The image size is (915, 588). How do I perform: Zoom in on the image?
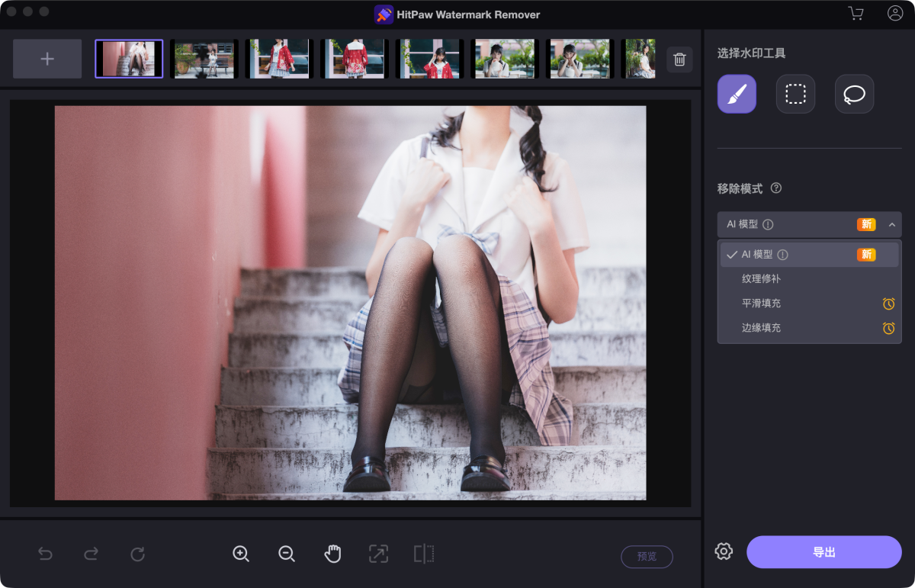pos(241,554)
